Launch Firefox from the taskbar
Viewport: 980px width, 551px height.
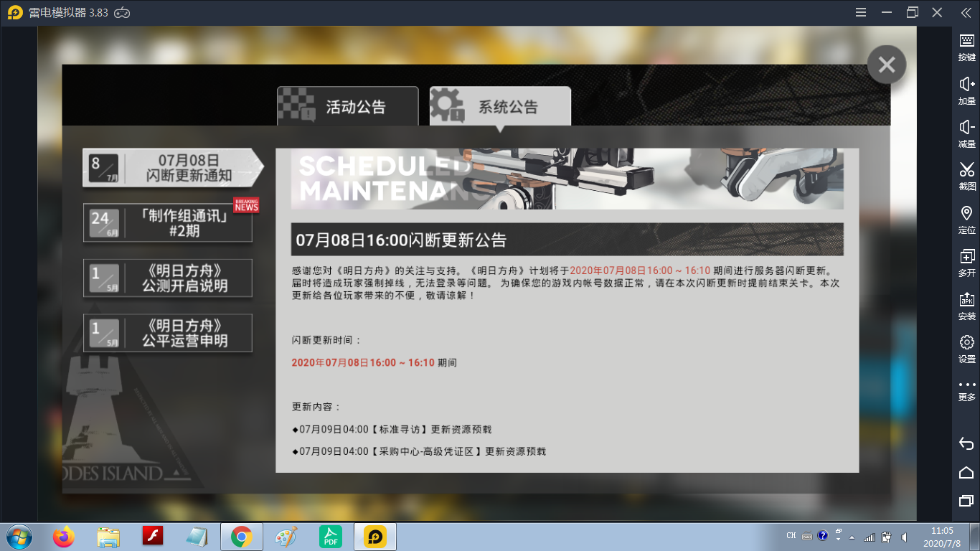[64, 537]
